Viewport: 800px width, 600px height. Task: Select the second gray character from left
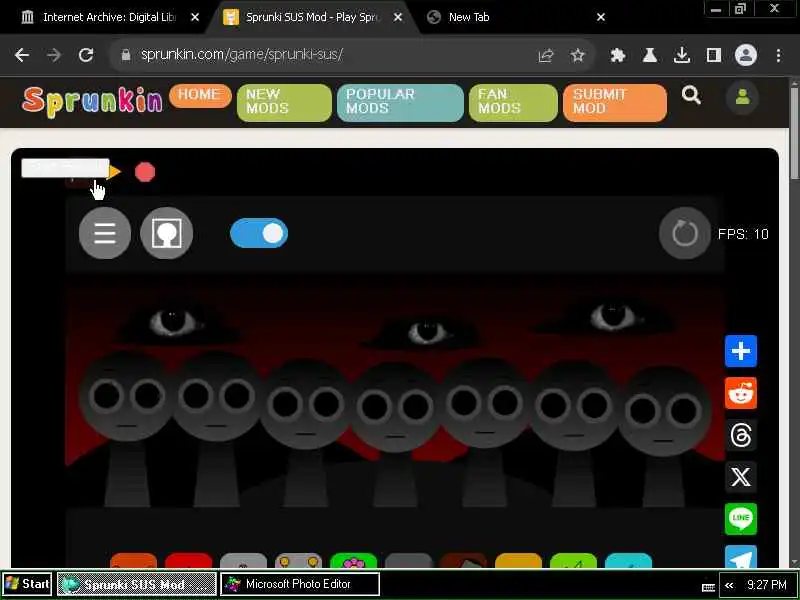(217, 428)
